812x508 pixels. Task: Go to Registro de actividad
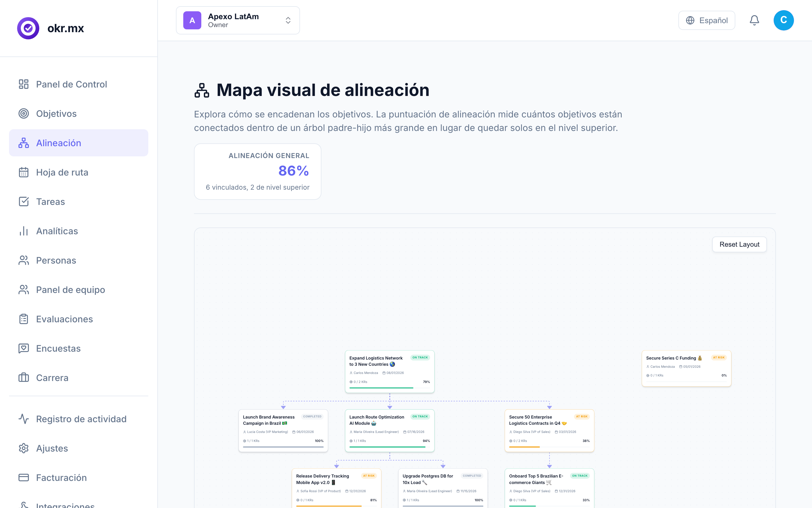(78, 419)
